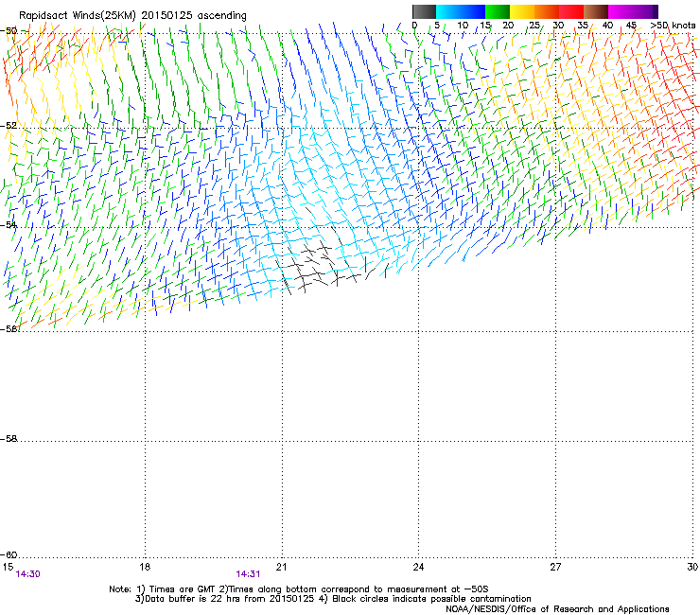The height and width of the screenshot is (615, 700).
Task: Click the legend tick label '40'
Action: (607, 26)
